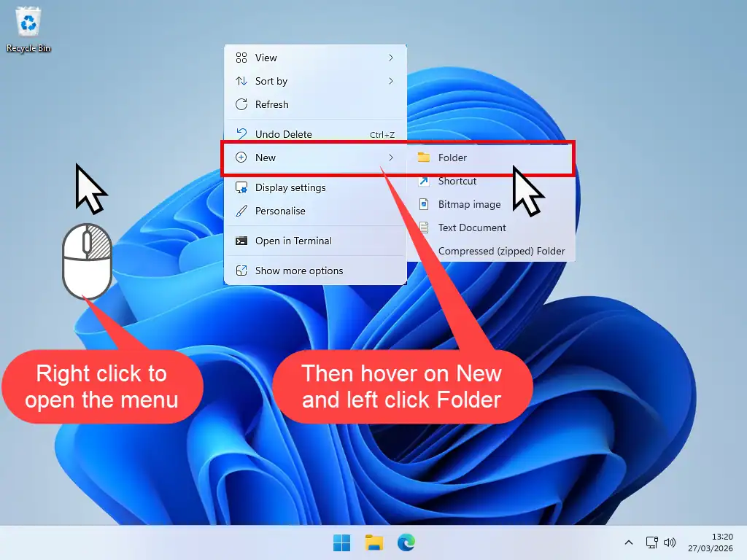
Task: Click the yellow folder icon beside Folder
Action: pos(425,157)
